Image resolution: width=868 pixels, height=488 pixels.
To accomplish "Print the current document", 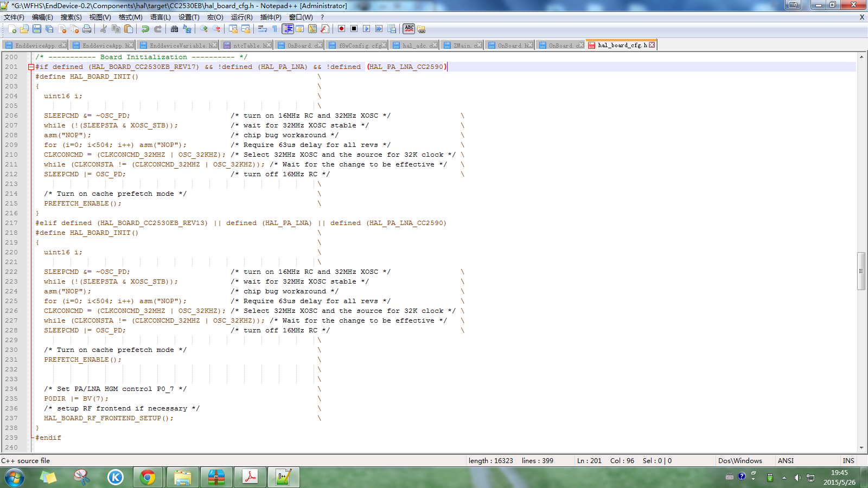I will pyautogui.click(x=87, y=29).
